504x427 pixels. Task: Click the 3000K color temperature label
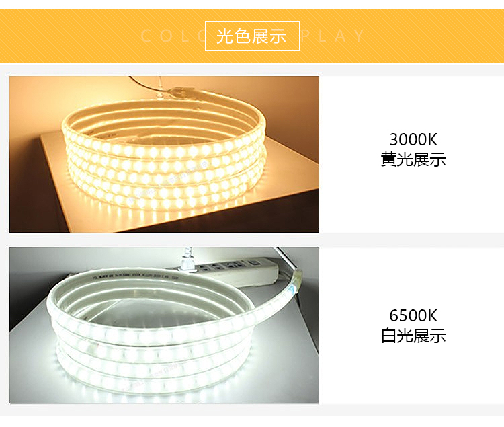(413, 140)
